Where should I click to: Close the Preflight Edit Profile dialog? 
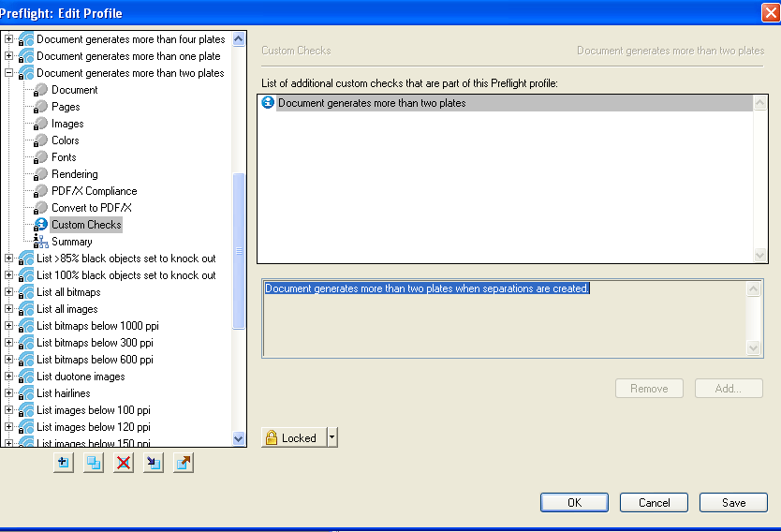771,12
